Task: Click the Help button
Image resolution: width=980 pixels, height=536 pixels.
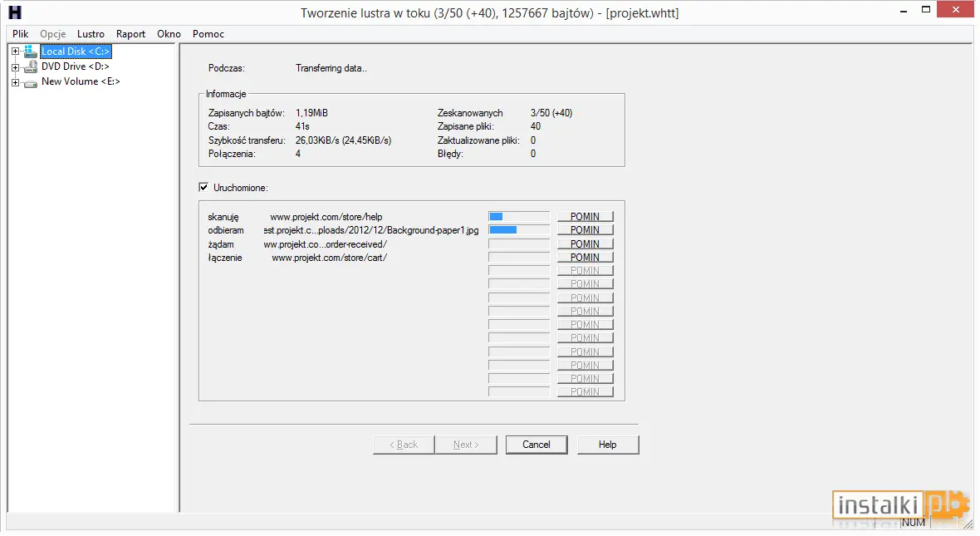Action: coord(607,445)
